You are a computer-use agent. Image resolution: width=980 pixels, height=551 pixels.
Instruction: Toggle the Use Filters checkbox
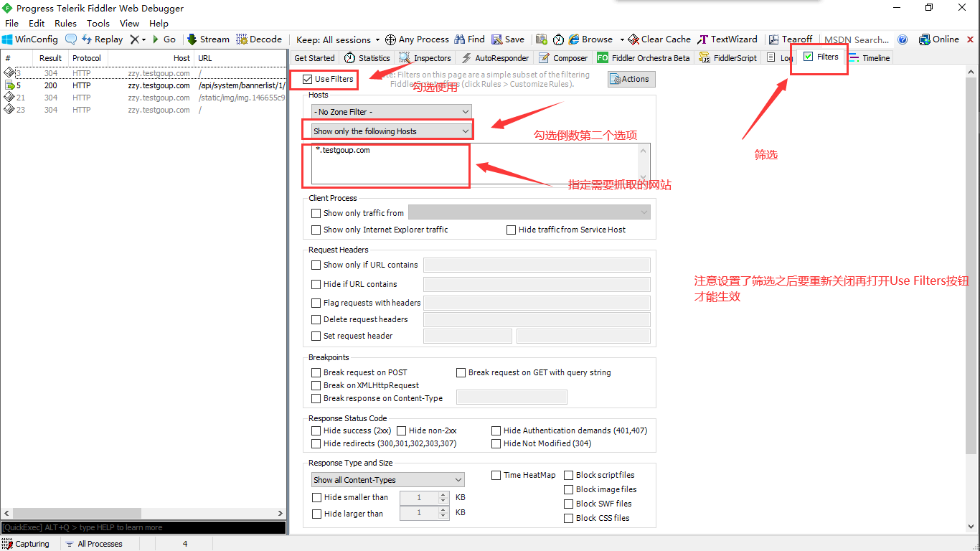tap(308, 79)
